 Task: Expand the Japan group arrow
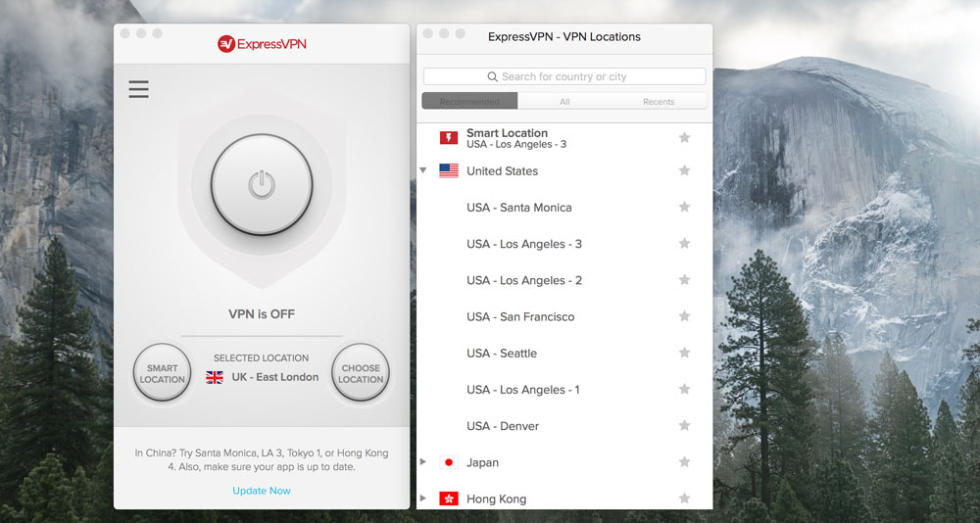423,461
